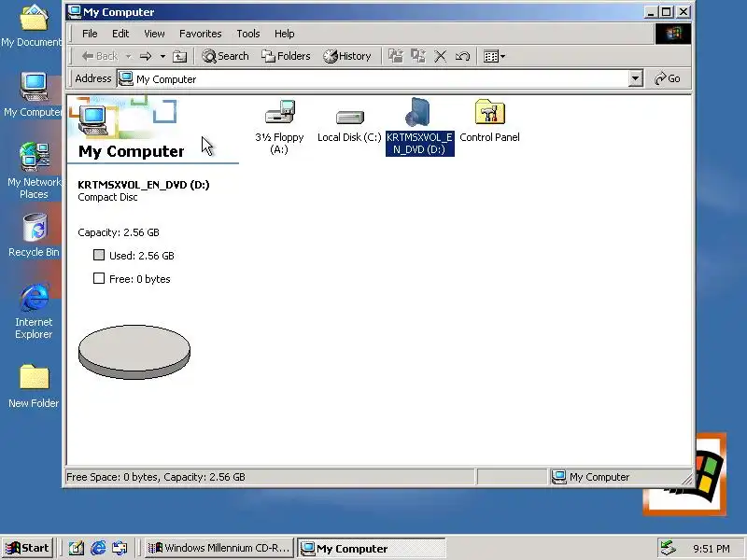Click the Go button
Screen dimensions: 747x560
click(x=668, y=78)
